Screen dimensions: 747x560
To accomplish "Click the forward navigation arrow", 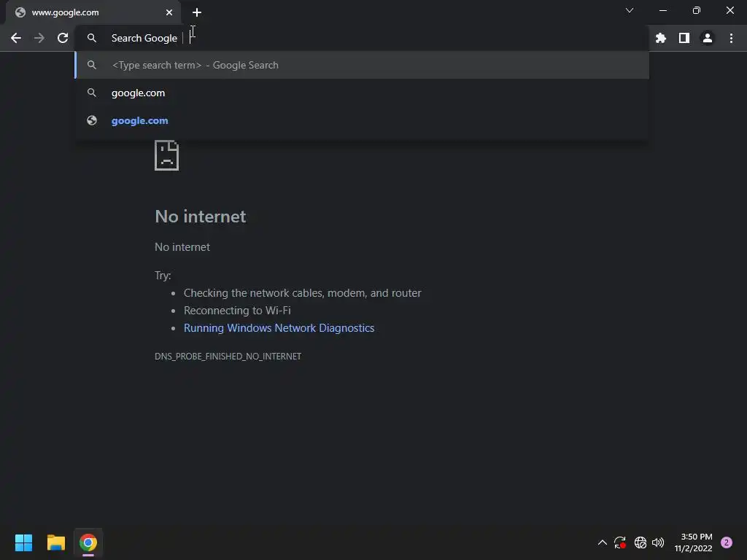I will point(39,38).
